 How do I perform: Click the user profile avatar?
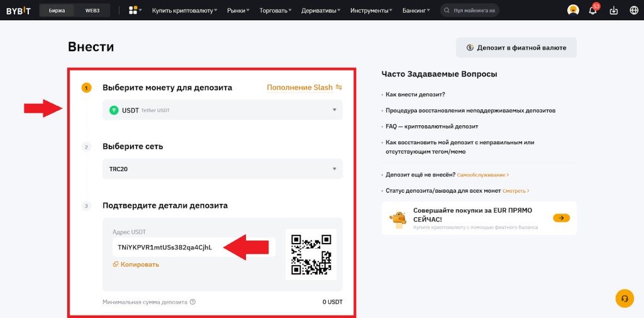pyautogui.click(x=573, y=10)
